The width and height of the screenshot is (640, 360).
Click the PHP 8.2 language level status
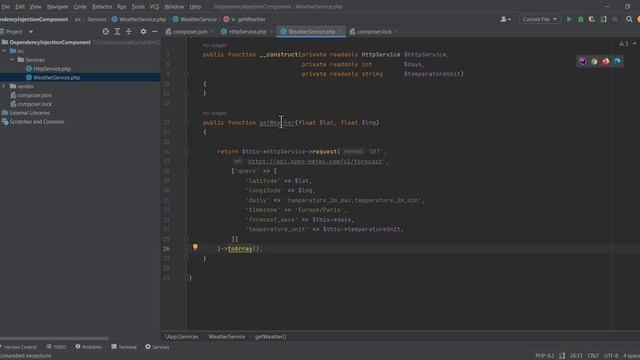(x=544, y=356)
